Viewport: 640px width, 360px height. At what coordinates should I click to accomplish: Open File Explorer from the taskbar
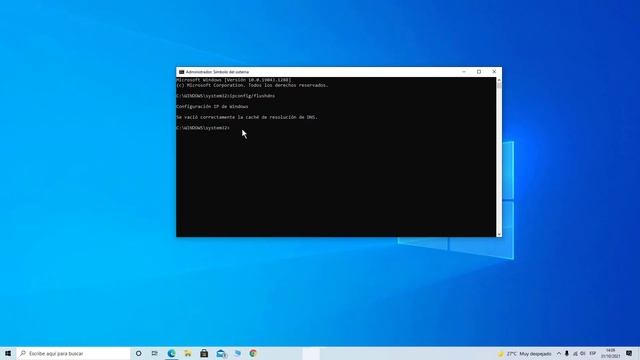[188, 353]
